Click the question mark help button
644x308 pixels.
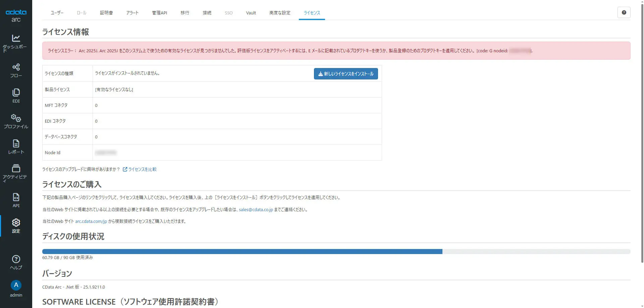624,12
